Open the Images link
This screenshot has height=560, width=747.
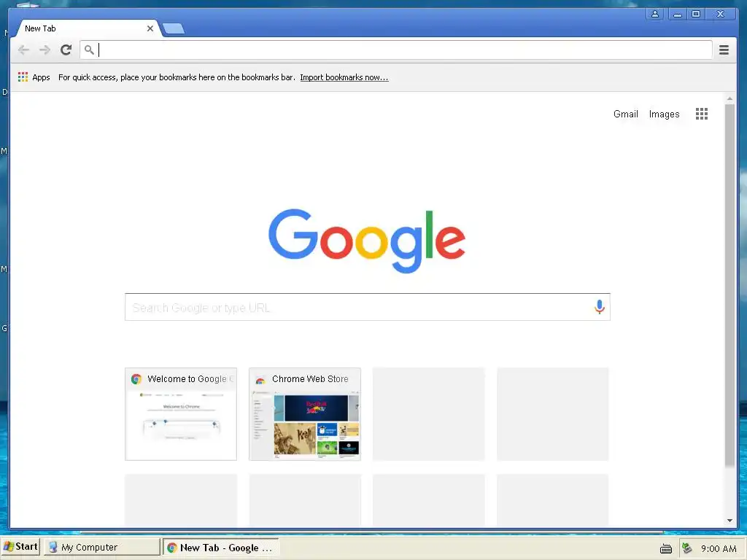click(664, 114)
